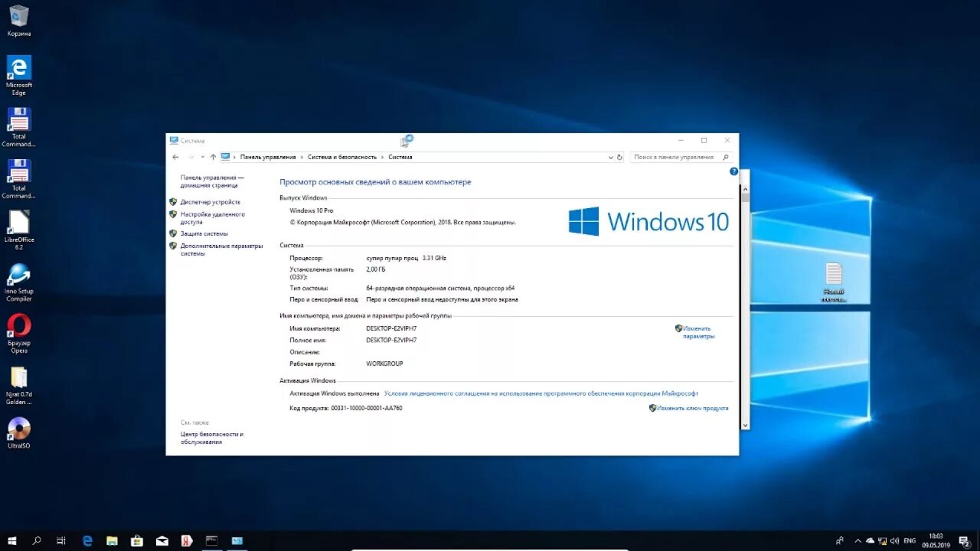The width and height of the screenshot is (980, 551).
Task: Click the System window's taskbar button
Action: (x=237, y=540)
